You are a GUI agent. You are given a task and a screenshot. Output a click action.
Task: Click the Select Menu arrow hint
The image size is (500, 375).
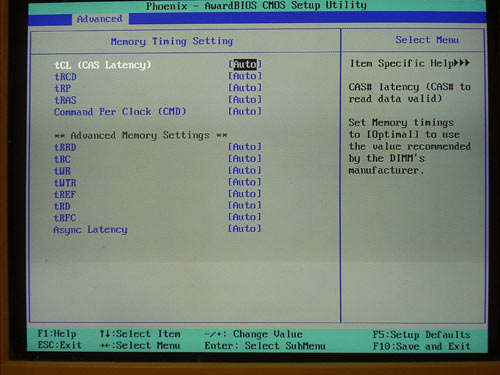[140, 345]
